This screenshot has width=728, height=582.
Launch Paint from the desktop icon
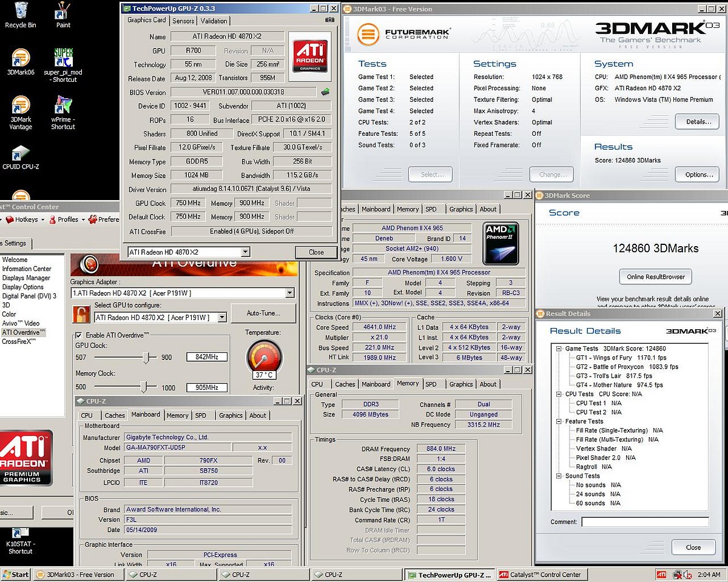pos(63,15)
